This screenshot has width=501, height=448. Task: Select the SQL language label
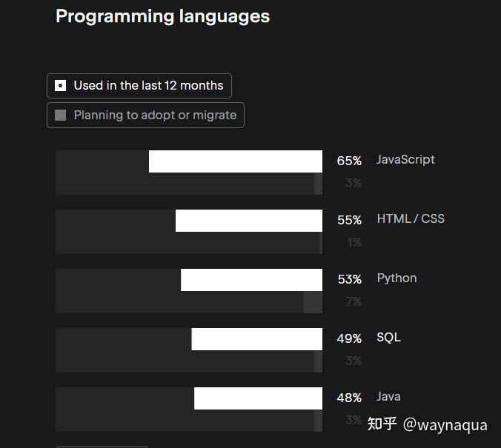coord(388,338)
